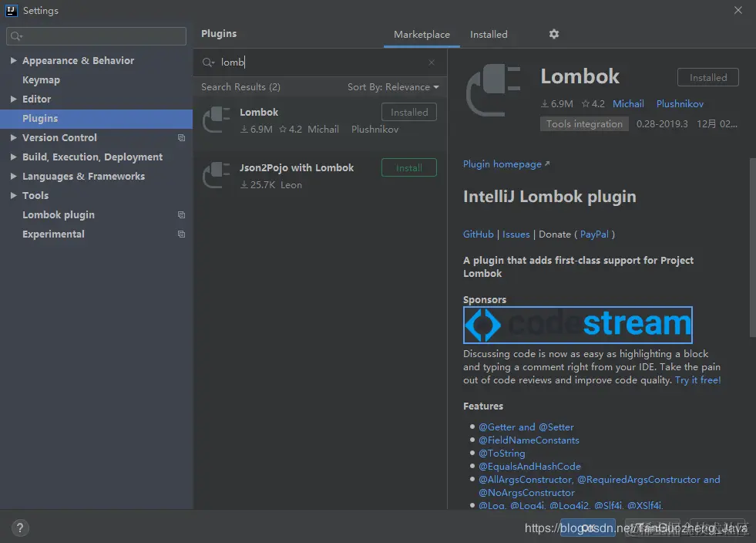This screenshot has width=756, height=543.
Task: Switch to the Marketplace tab
Action: (x=422, y=34)
